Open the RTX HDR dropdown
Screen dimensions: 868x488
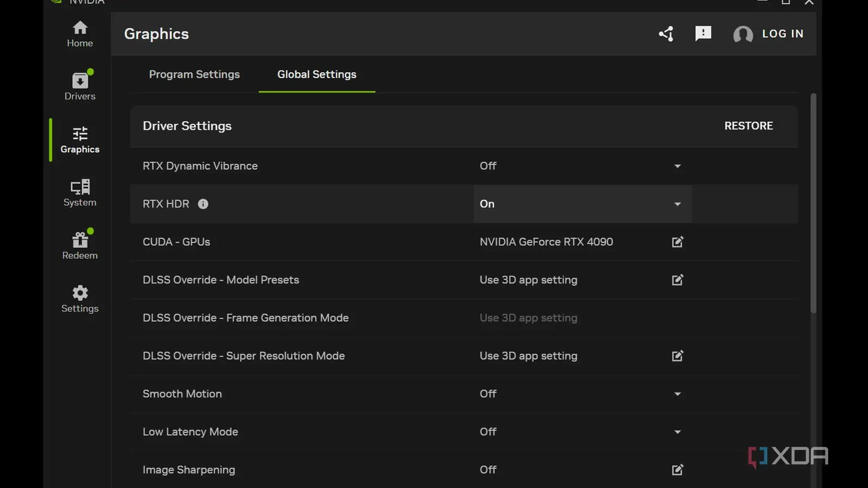tap(583, 204)
